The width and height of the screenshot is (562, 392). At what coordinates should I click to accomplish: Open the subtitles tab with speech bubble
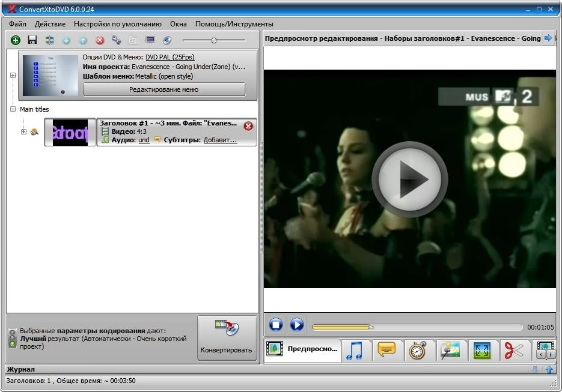pos(386,350)
